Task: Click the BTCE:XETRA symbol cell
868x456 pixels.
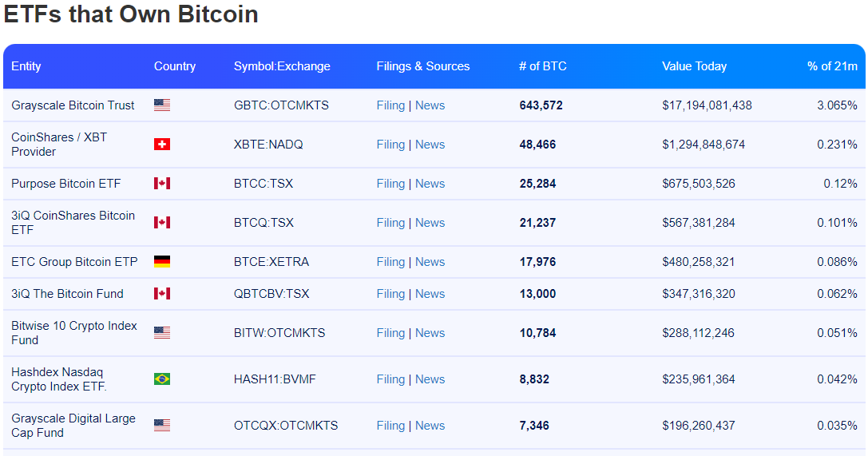Action: click(271, 262)
